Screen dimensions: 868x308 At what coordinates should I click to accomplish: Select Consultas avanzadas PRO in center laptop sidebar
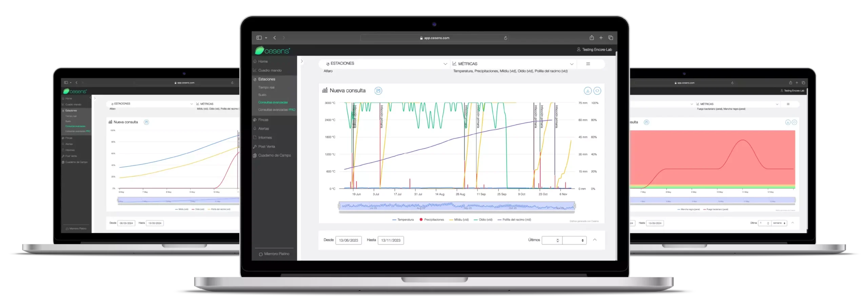point(276,110)
